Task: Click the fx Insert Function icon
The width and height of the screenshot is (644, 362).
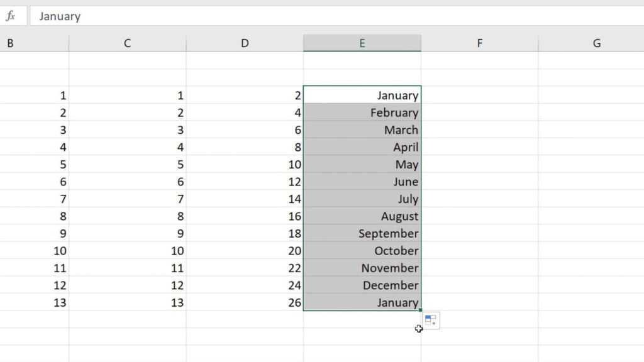Action: pyautogui.click(x=11, y=16)
